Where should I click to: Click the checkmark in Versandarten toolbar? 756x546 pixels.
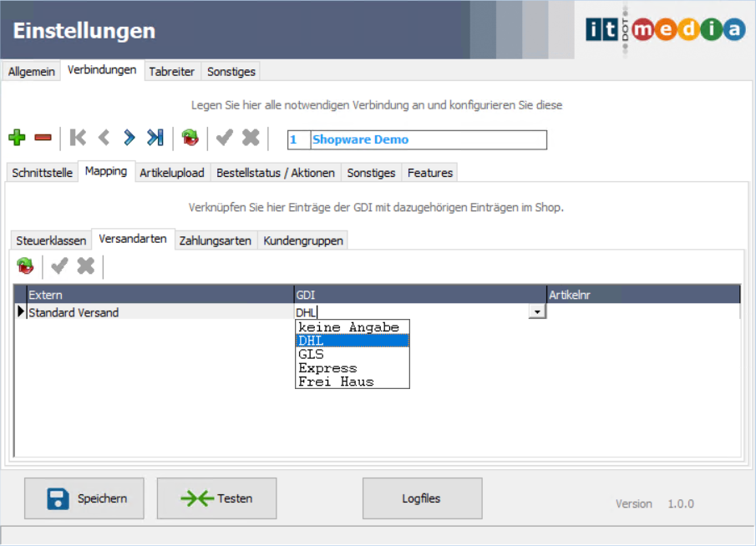point(59,266)
